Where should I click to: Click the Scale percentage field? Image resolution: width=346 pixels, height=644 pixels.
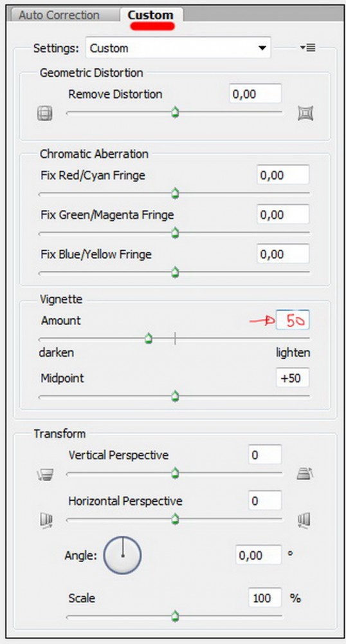tap(265, 598)
